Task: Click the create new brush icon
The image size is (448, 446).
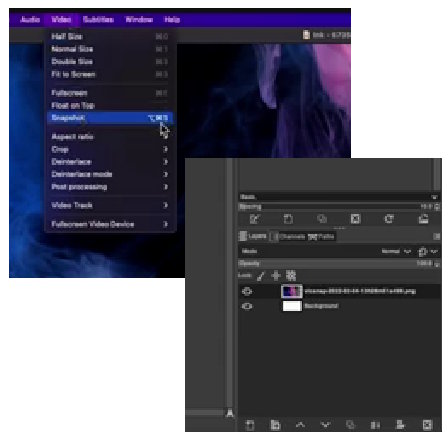Action: [288, 219]
